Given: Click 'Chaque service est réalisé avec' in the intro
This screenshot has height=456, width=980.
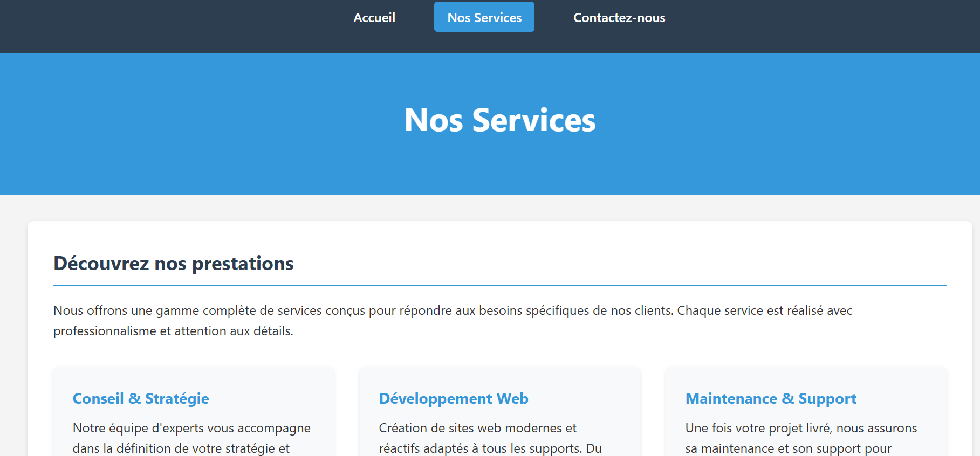Looking at the screenshot, I should [x=764, y=310].
